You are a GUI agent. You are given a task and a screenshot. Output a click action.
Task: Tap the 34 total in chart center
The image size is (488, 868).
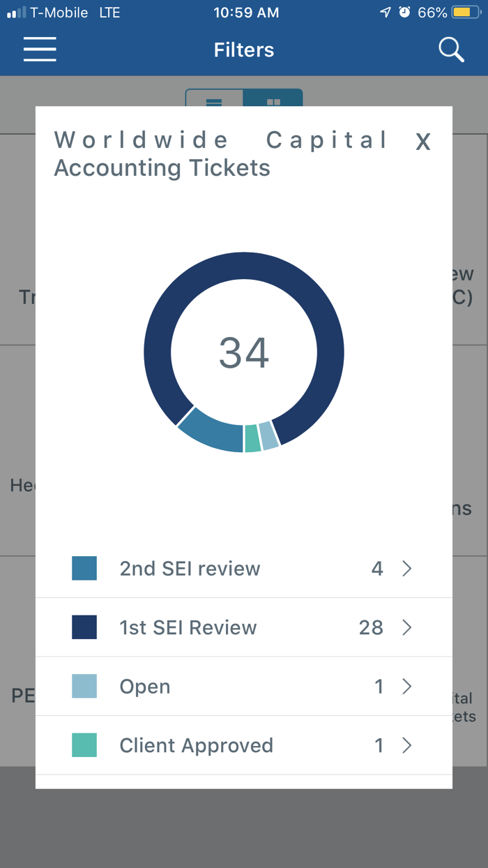(x=244, y=352)
